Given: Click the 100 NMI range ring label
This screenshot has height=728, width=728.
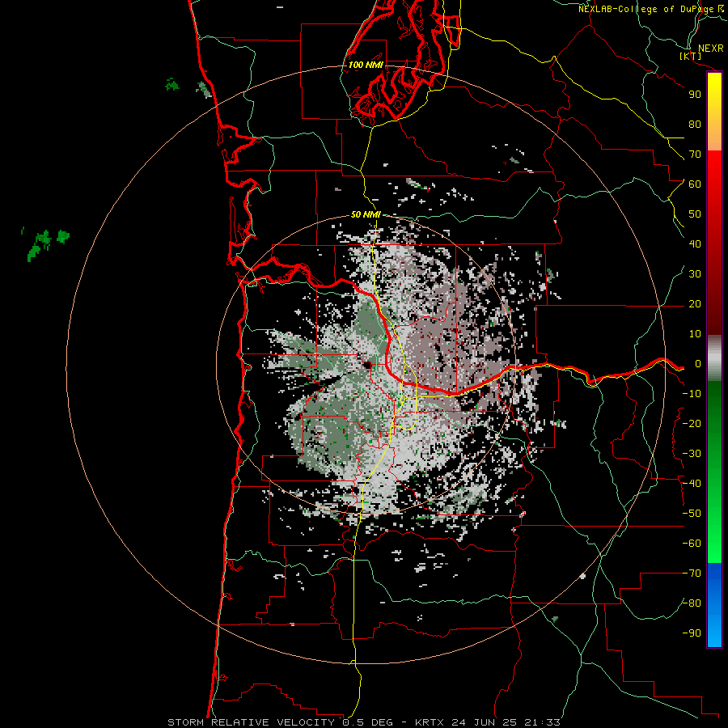Looking at the screenshot, I should (366, 65).
